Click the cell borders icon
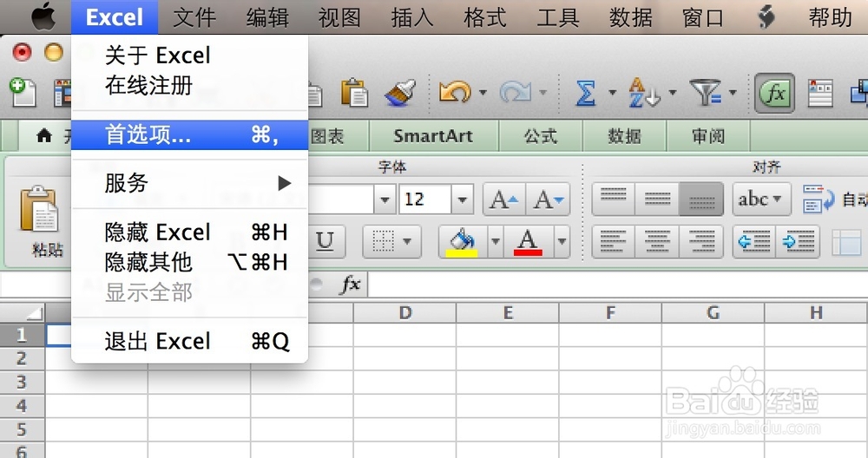Image resolution: width=868 pixels, height=458 pixels. (383, 241)
